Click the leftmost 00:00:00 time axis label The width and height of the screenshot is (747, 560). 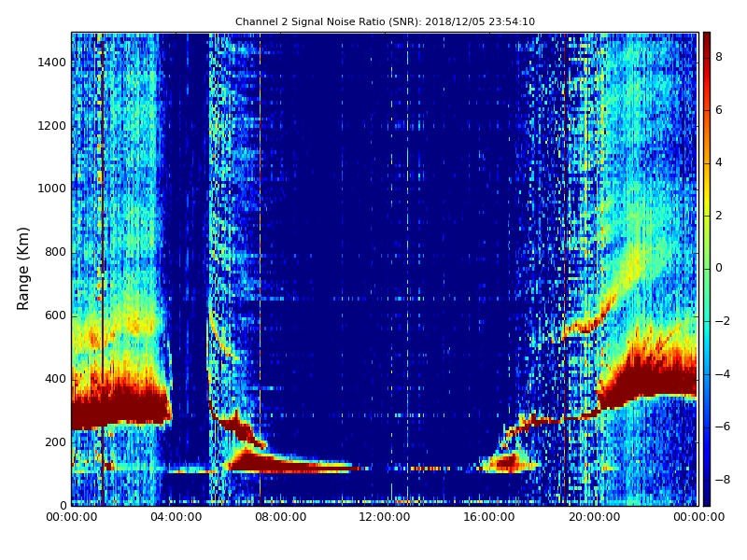(72, 517)
